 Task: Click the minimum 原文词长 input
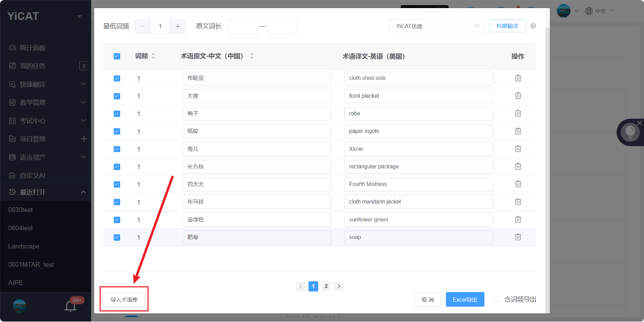click(x=243, y=27)
